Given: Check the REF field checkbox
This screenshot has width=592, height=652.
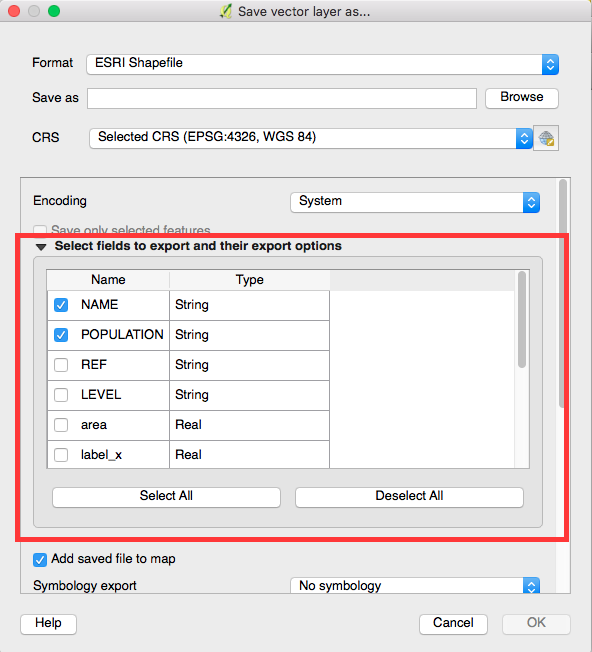Looking at the screenshot, I should click(61, 365).
